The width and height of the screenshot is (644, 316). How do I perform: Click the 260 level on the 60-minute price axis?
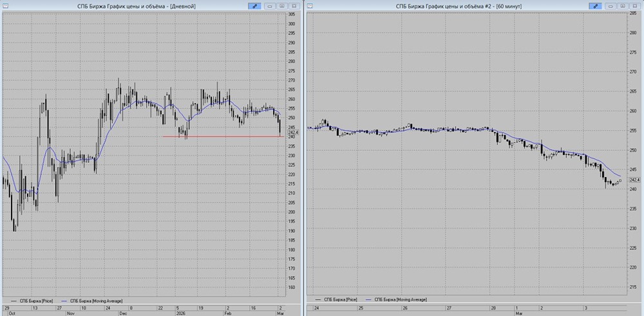click(633, 111)
